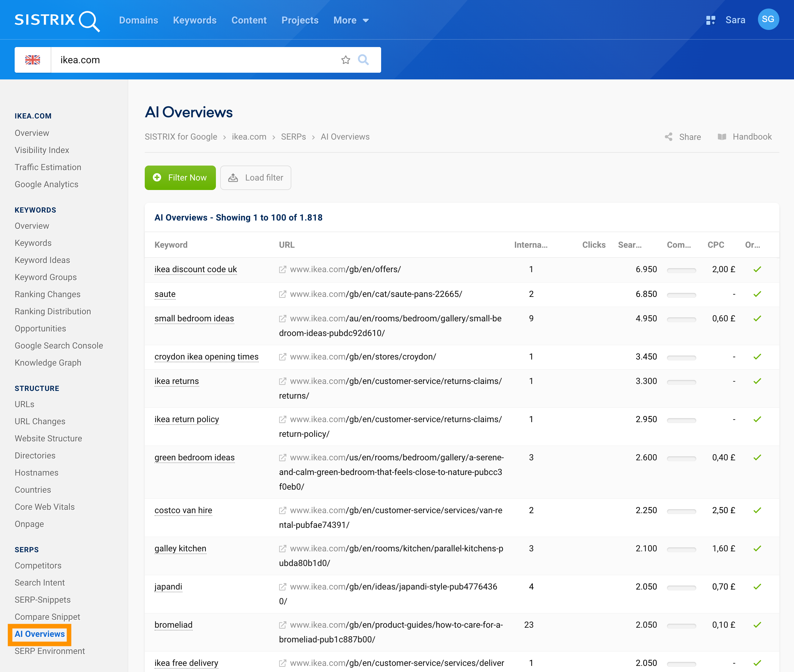Click checkmark in croydon ikea opening times row
The image size is (794, 672).
tap(757, 356)
